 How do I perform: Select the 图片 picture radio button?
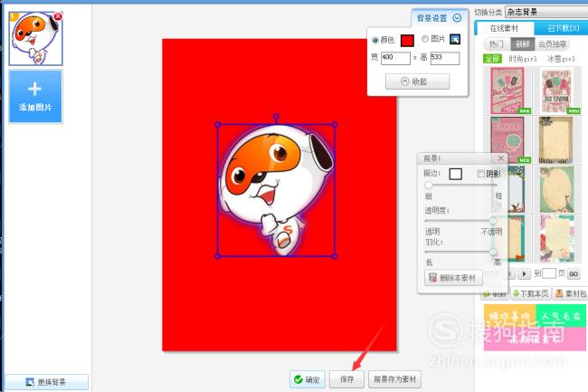coord(425,39)
